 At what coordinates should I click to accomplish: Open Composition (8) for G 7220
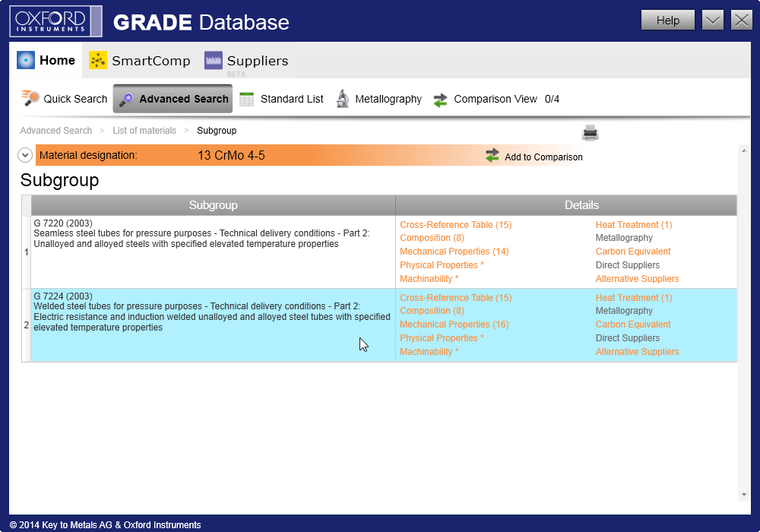pyautogui.click(x=432, y=238)
